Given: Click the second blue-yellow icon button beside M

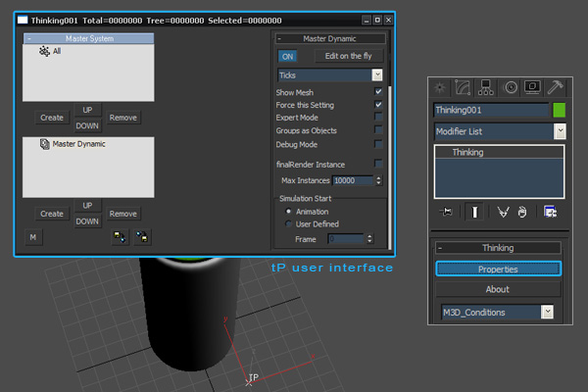Looking at the screenshot, I should (x=142, y=237).
